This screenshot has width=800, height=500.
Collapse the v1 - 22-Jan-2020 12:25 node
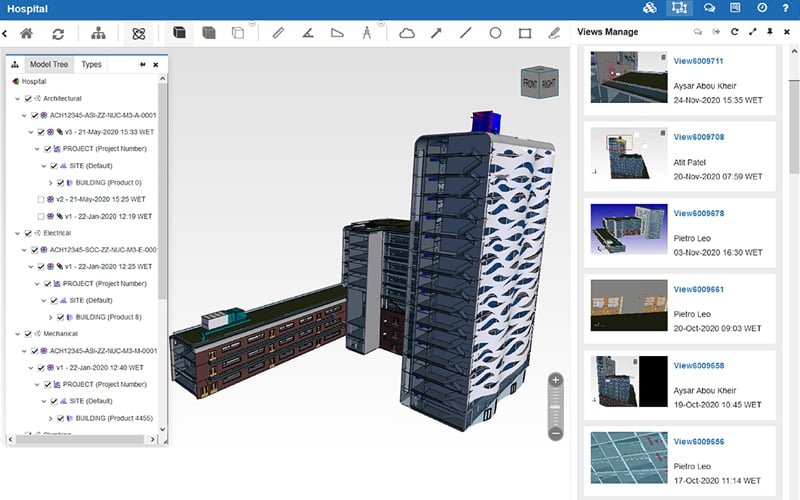point(31,267)
